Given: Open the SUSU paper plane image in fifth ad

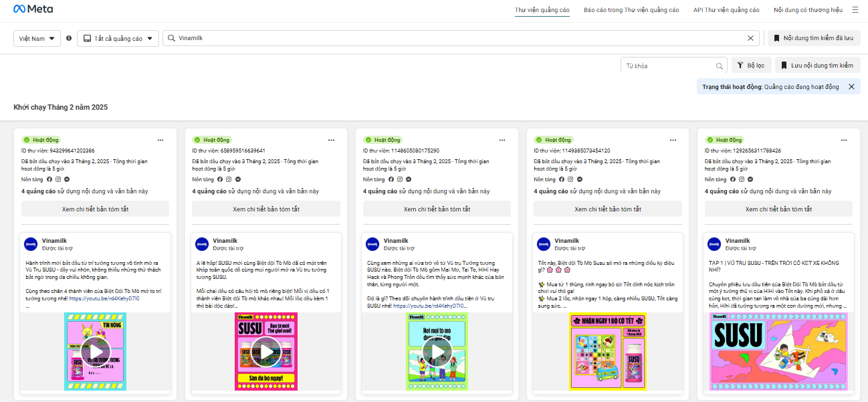Looking at the screenshot, I should (779, 351).
